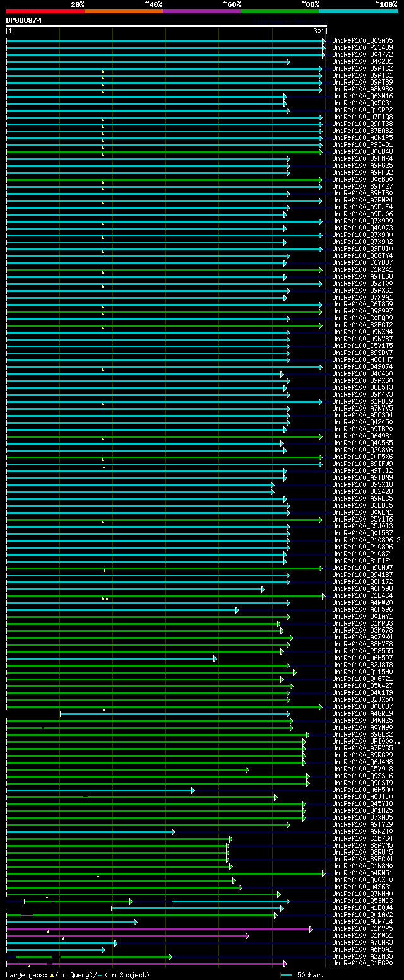Select label UniRef100_A6H596
The image size is (404, 980).
coord(362,609)
